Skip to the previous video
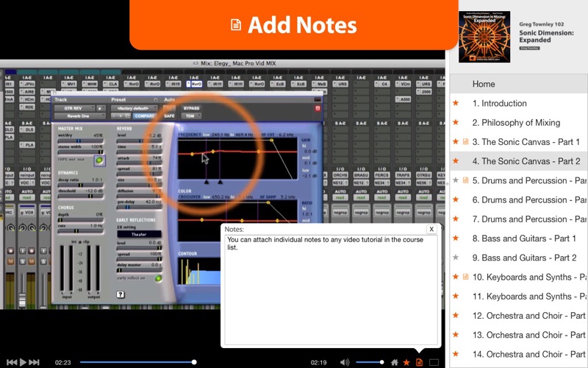 coord(12,362)
